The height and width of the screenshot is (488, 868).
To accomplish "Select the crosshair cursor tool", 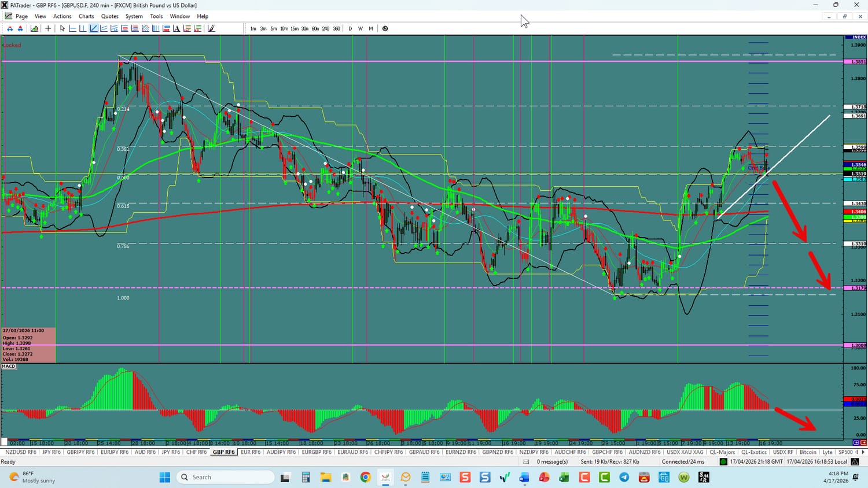I will point(48,28).
